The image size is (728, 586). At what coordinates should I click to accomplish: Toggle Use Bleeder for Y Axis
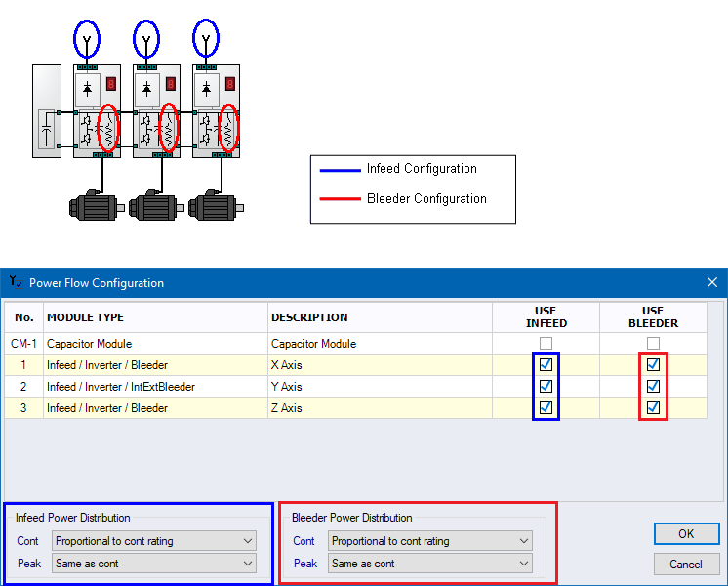coord(653,386)
